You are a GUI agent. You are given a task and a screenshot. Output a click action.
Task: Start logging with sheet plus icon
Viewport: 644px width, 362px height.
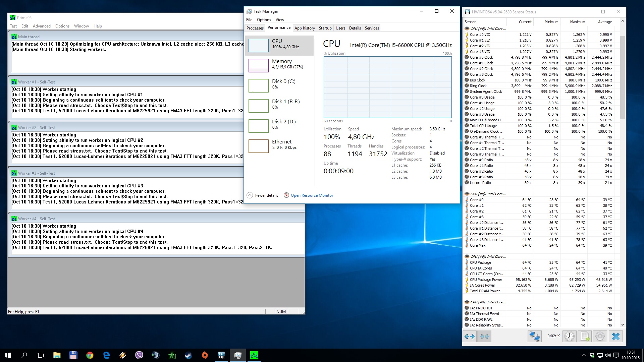tap(585, 336)
